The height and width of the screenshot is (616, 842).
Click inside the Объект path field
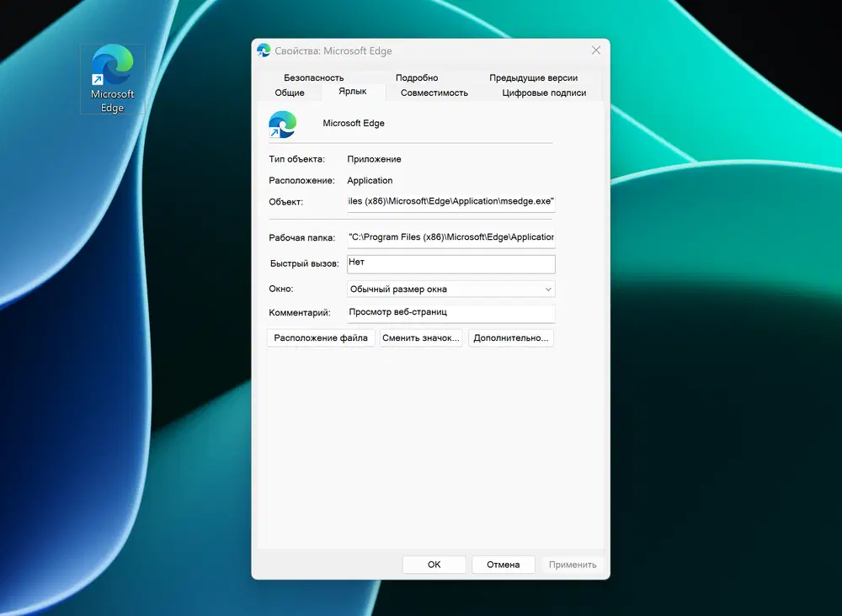[451, 202]
